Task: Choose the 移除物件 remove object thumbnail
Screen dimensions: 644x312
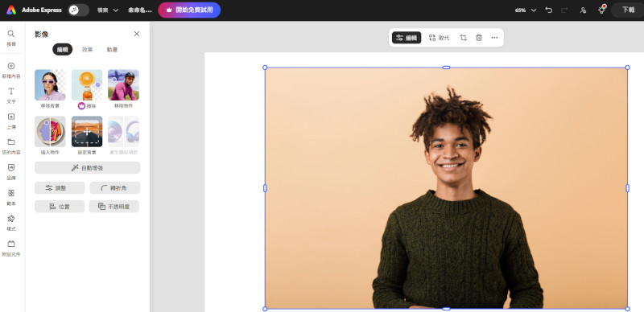Action: pos(124,85)
